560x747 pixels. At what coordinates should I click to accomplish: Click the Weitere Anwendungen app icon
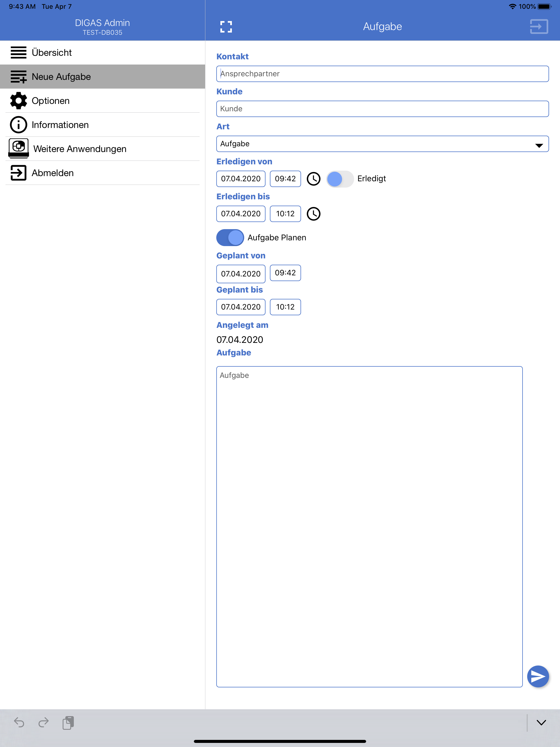(x=18, y=148)
